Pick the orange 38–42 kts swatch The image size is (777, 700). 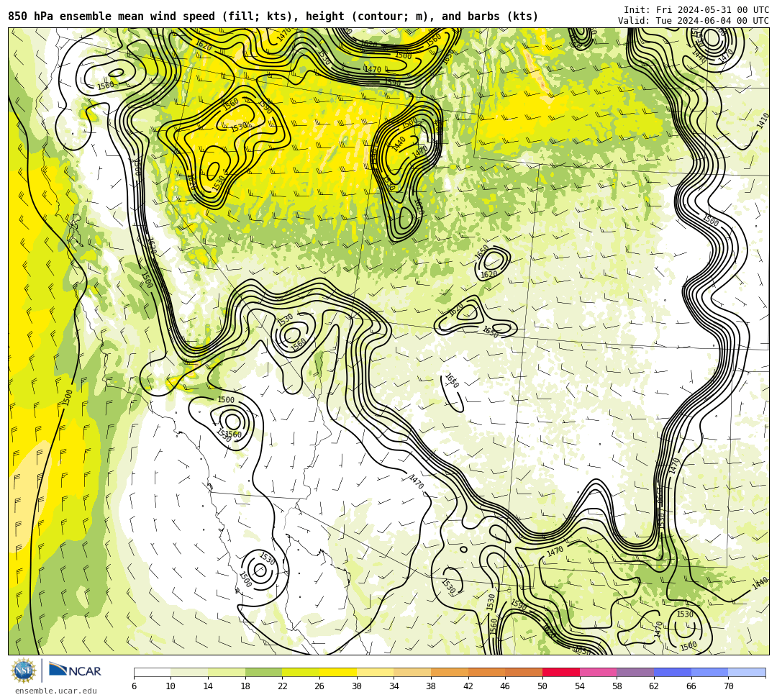[450, 672]
